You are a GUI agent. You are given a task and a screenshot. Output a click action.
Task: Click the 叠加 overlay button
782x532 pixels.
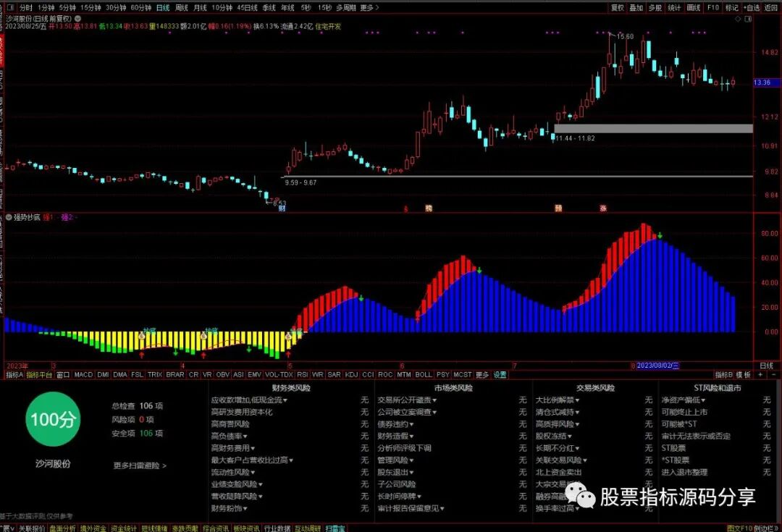[636, 7]
